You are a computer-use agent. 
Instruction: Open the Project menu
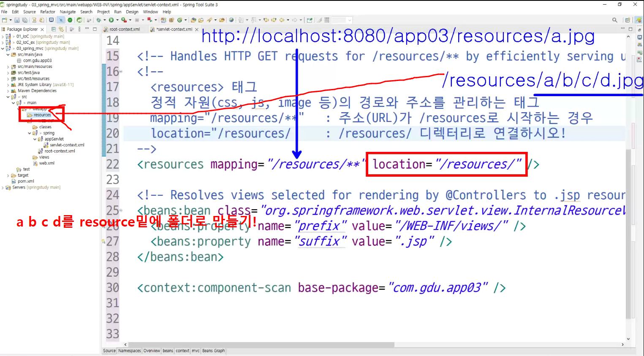[103, 12]
